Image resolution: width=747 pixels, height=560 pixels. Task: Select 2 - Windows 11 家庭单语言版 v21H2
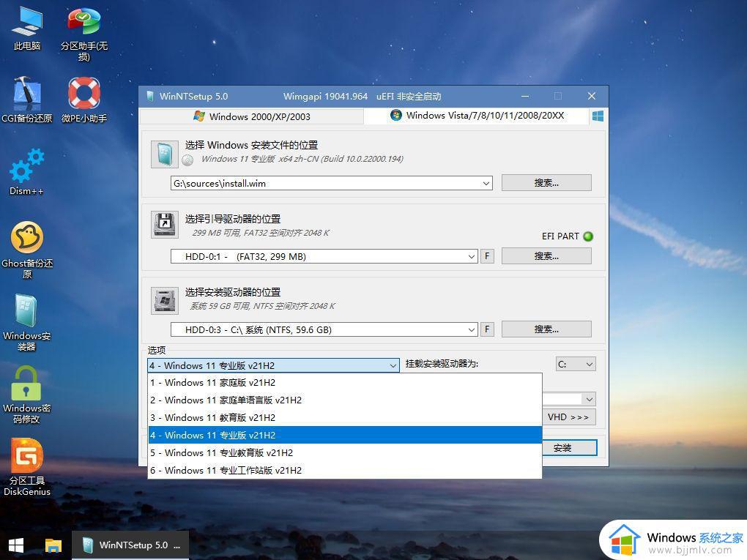click(x=345, y=400)
